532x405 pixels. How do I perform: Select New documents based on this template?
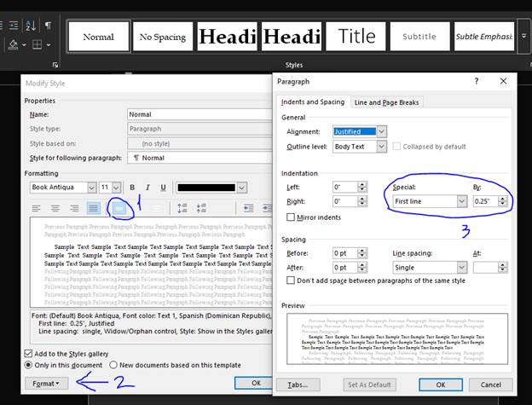[113, 365]
